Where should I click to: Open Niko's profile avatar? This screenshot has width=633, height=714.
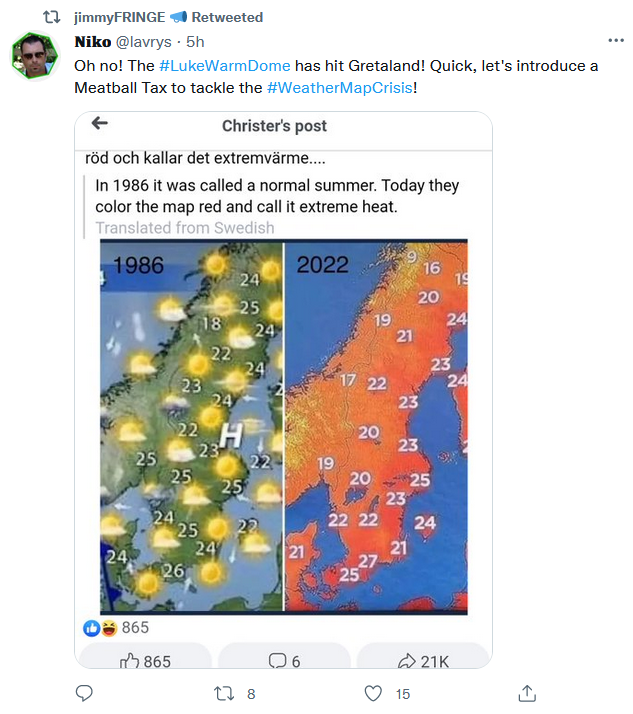click(x=35, y=55)
